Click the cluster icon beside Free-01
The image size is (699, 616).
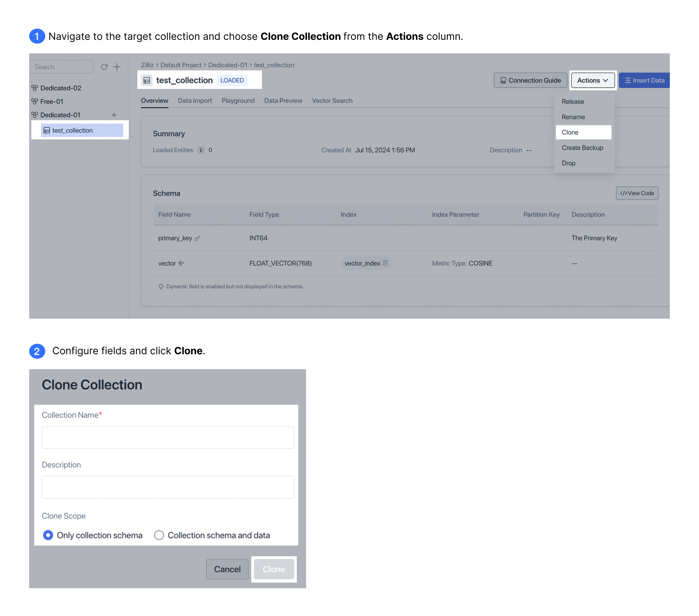(x=35, y=101)
